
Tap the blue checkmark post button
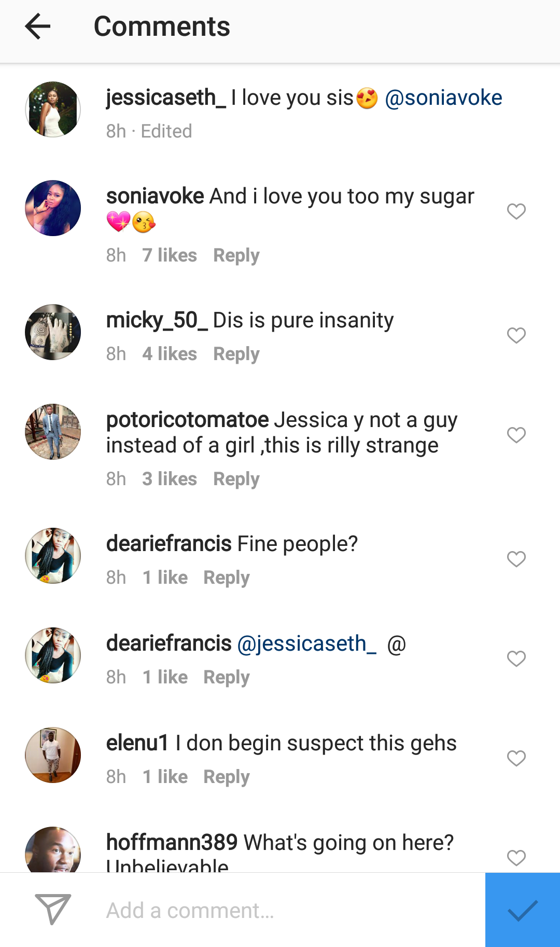point(523,910)
